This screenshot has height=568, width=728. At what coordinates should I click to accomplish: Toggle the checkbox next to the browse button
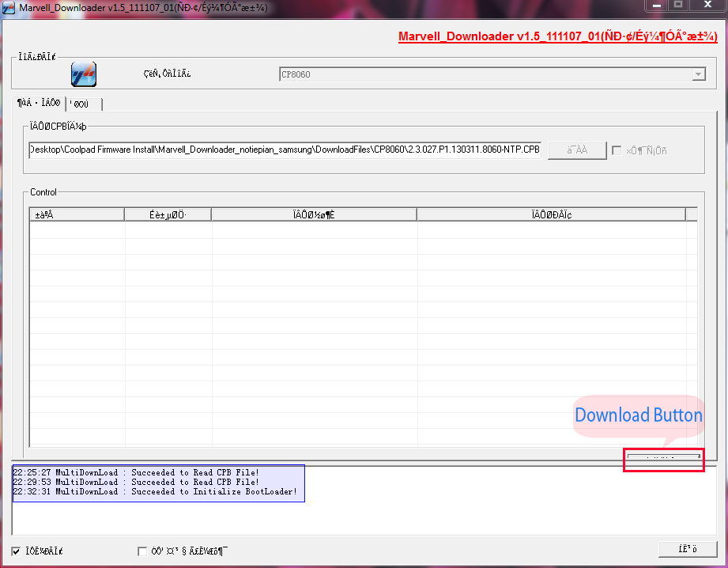pos(617,150)
